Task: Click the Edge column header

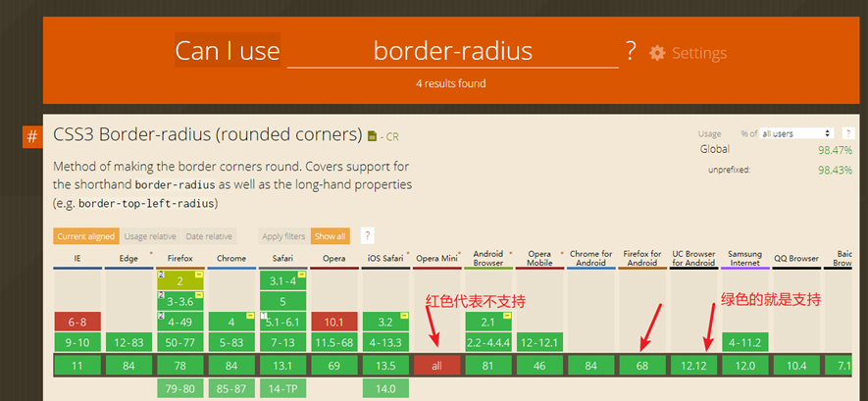Action: pyautogui.click(x=128, y=258)
